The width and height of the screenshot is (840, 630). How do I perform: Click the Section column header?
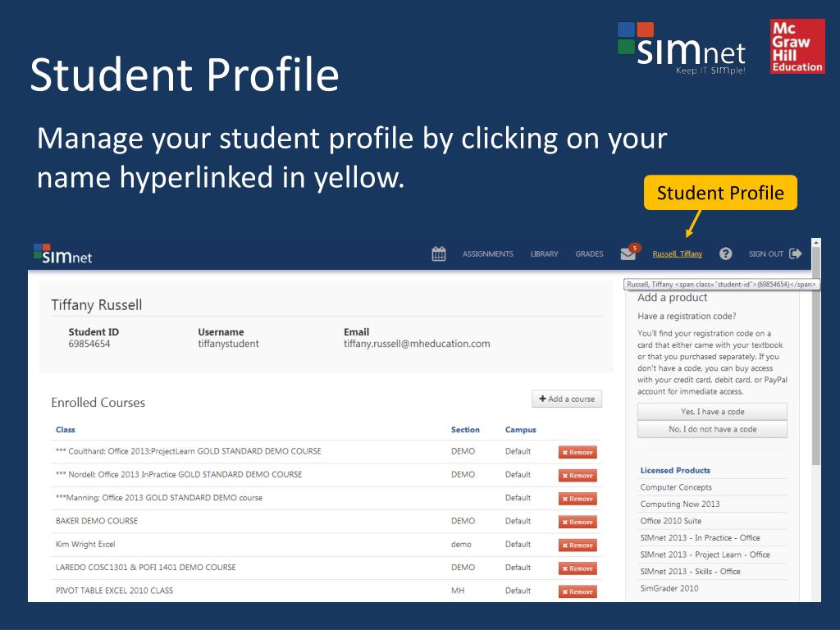tap(465, 430)
